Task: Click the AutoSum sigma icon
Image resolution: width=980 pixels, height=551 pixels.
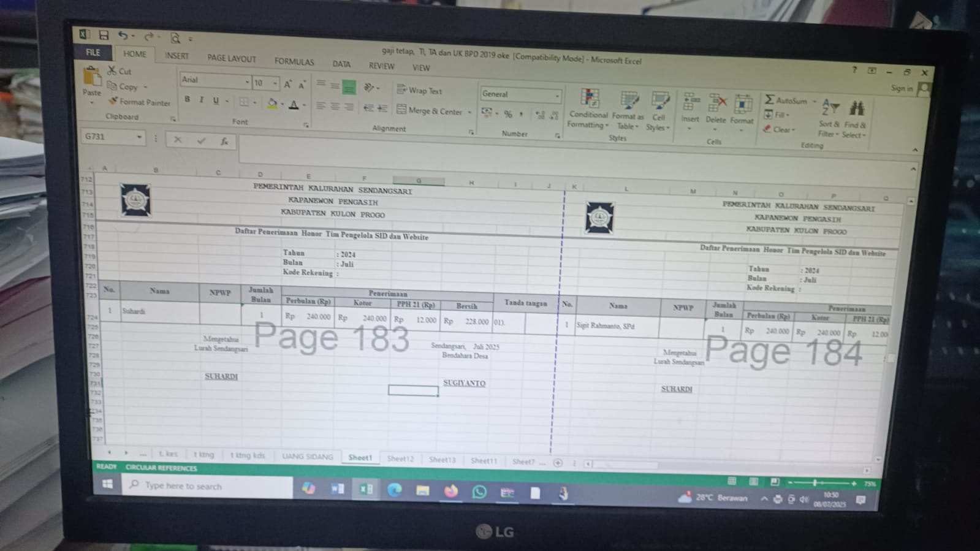Action: point(769,99)
